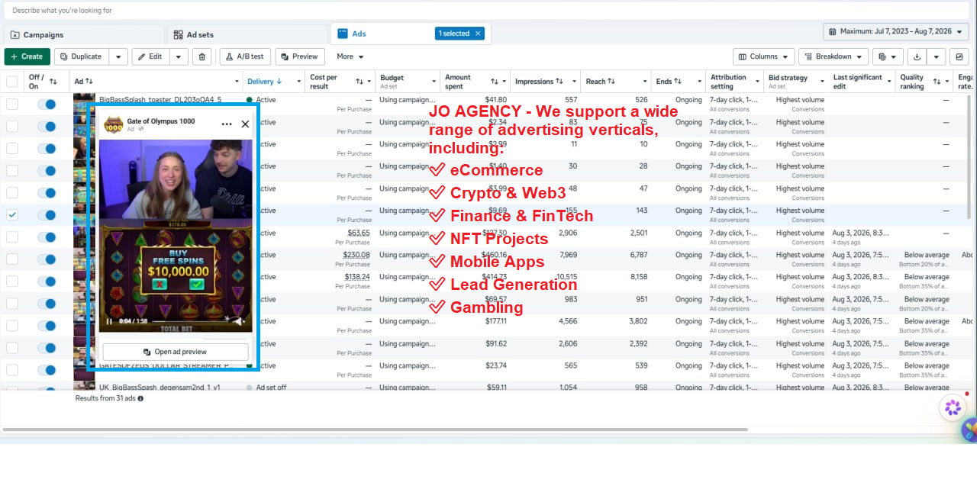The image size is (980, 502).
Task: Open the reports icon dropdown beside Breakdown
Action: (888, 56)
